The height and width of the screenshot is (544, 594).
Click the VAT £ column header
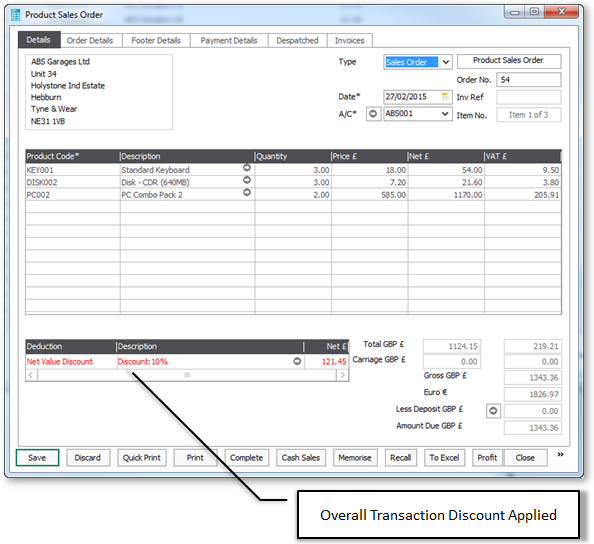[x=522, y=156]
